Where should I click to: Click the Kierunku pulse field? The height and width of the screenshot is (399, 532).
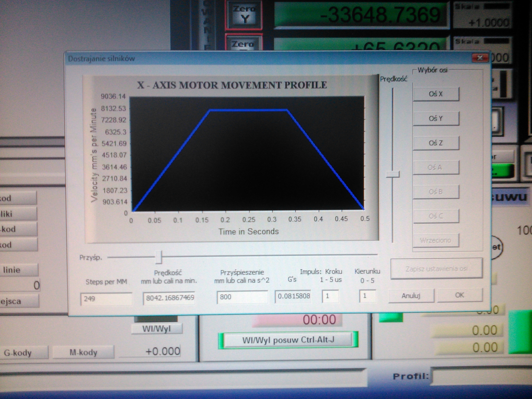[x=368, y=296]
